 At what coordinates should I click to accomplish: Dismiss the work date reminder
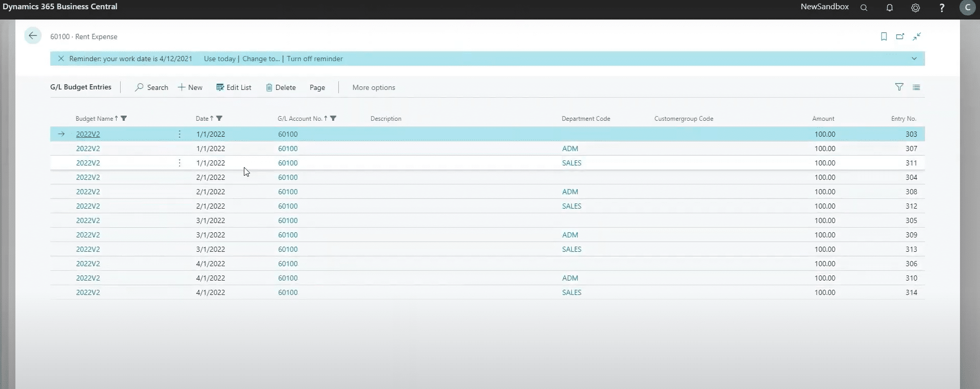[61, 59]
